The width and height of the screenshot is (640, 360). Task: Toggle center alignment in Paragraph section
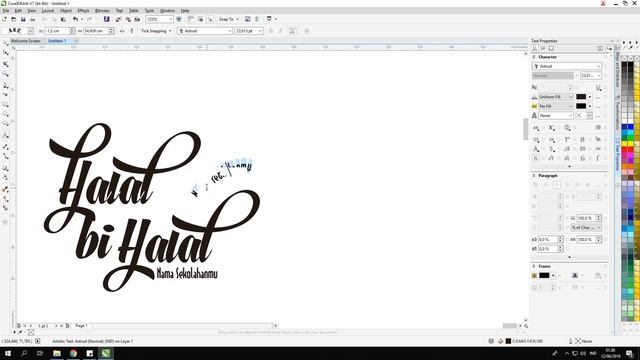click(x=557, y=185)
